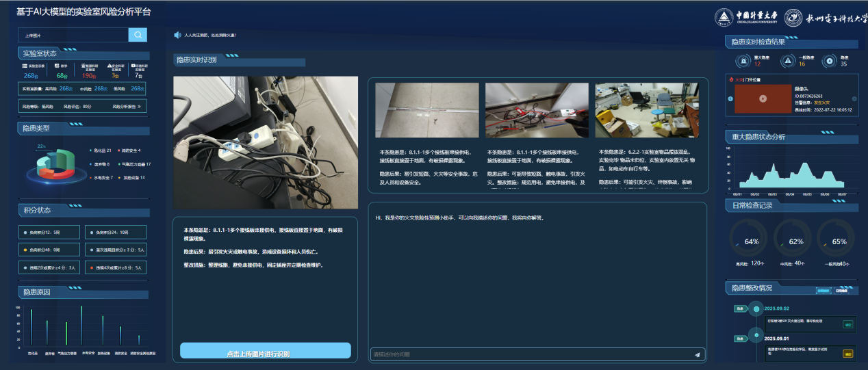Go to next camera alert with right arrow
Image resolution: width=868 pixels, height=370 pixels.
[x=856, y=98]
